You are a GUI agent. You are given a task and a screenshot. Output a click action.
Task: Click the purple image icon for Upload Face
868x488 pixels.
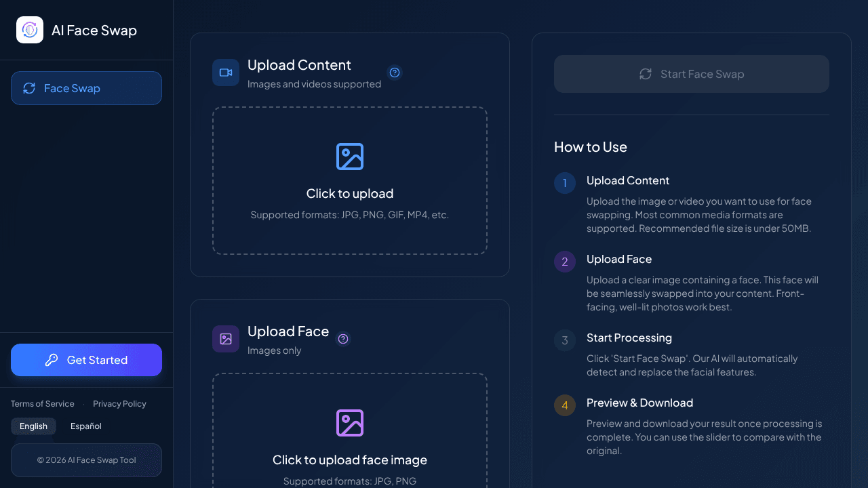point(226,339)
